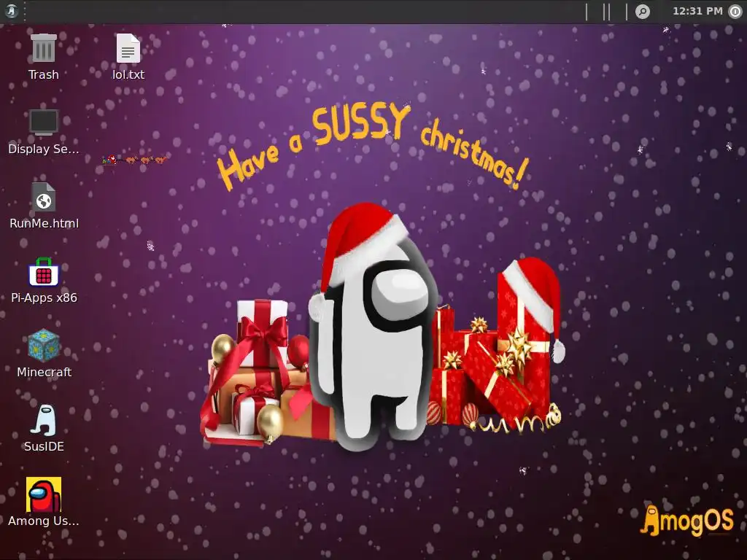Image resolution: width=747 pixels, height=560 pixels.
Task: Click the "Pi-Apps x86" label
Action: tap(44, 297)
